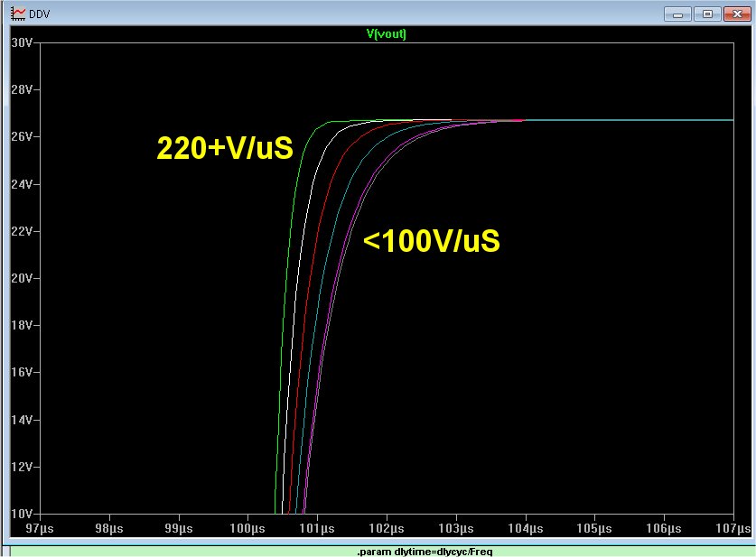Screen dimensions: 756x557
Task: Click the 20V vertical axis label
Action: tap(22, 278)
